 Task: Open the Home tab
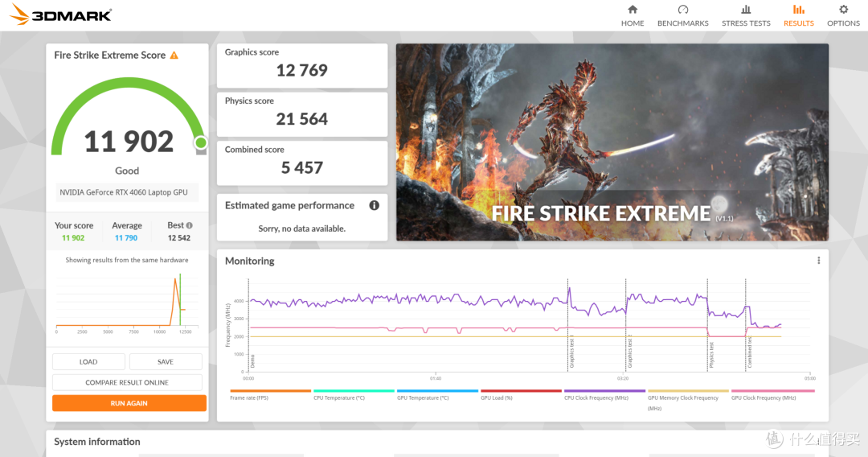click(x=633, y=15)
